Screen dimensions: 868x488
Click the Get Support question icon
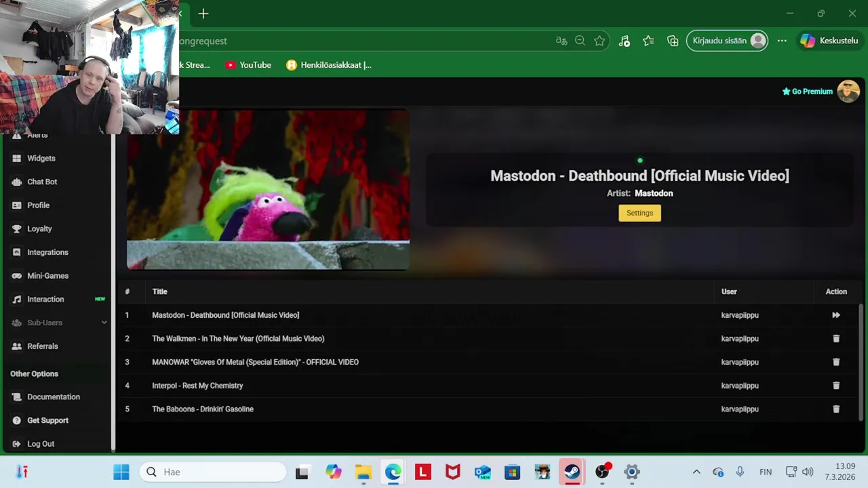16,420
